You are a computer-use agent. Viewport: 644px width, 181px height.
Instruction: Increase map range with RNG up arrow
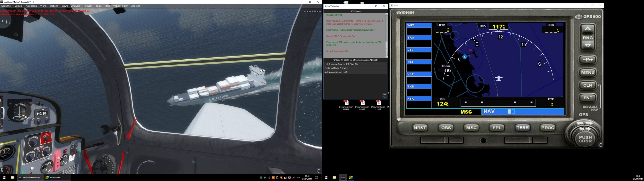[x=587, y=29]
